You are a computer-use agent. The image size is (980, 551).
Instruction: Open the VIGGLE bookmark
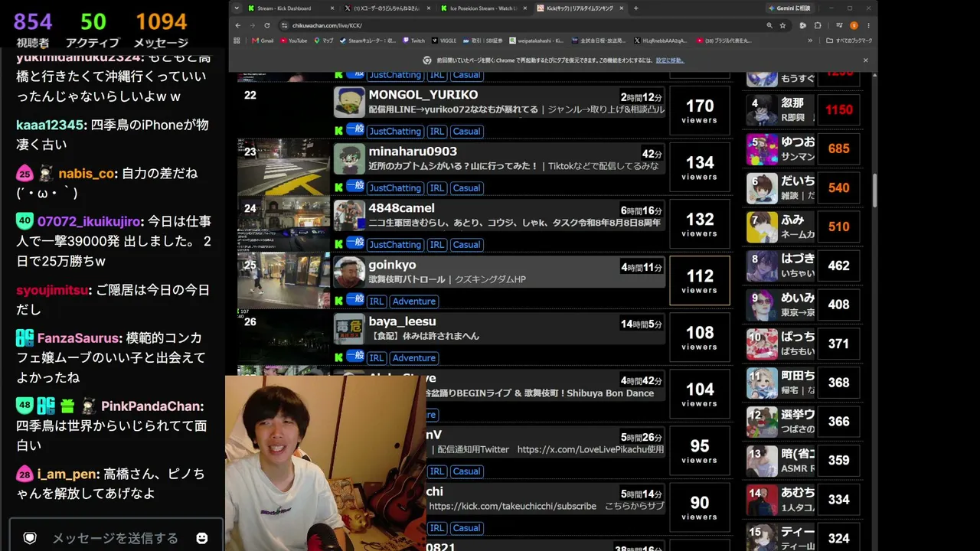tap(445, 41)
